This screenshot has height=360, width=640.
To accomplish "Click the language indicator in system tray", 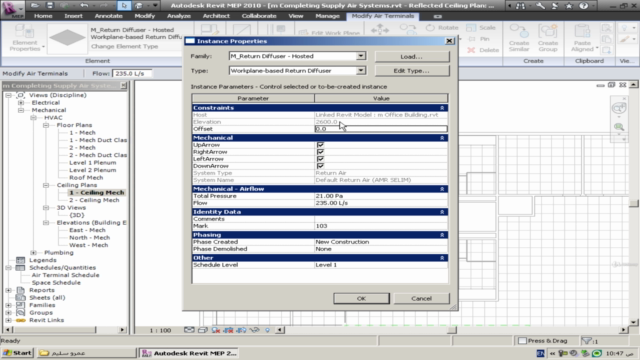I will pos(540,353).
